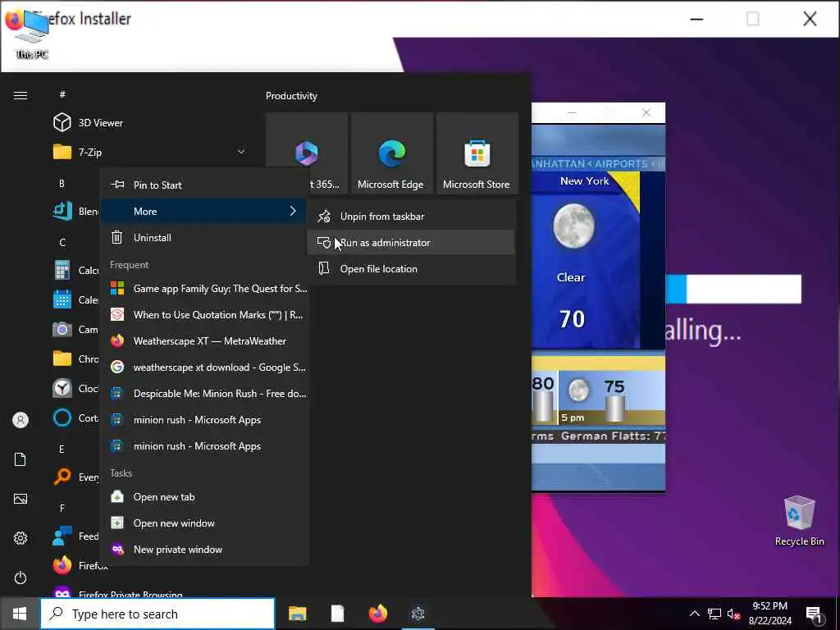
Task: Click the 7-Zip folder icon
Action: tap(62, 152)
